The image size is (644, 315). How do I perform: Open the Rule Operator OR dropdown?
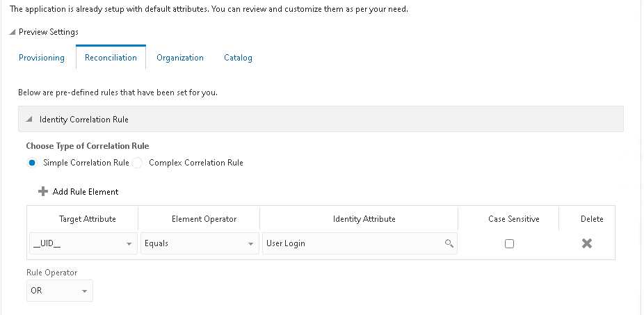(x=60, y=291)
